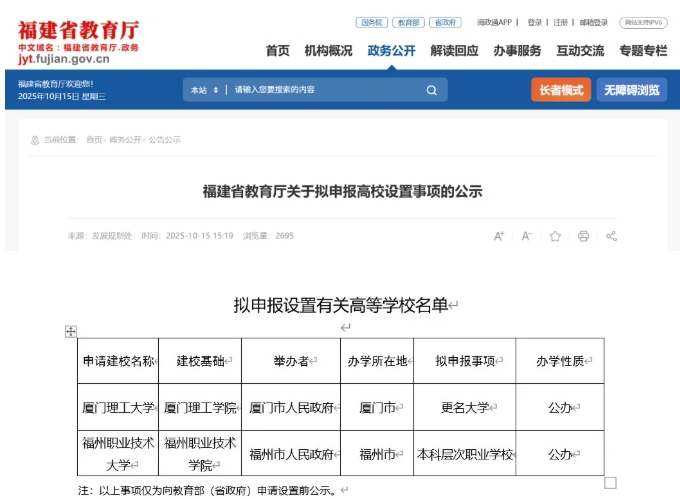Image resolution: width=680 pixels, height=499 pixels.
Task: Open 机构概况 navigation item
Action: point(328,51)
